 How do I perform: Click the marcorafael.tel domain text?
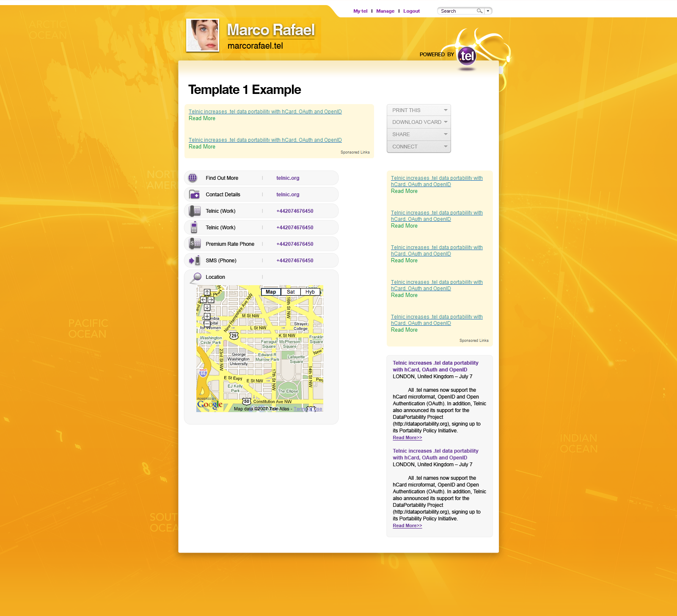(x=255, y=46)
